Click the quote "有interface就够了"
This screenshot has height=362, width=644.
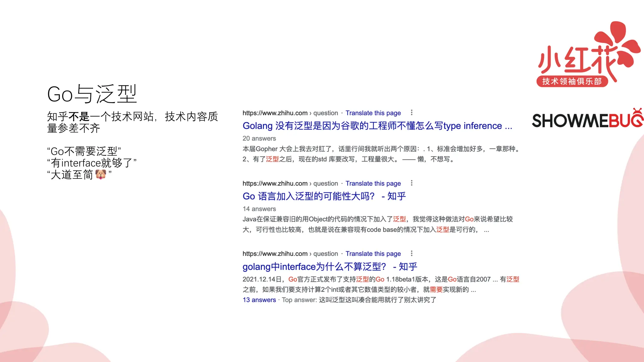92,163
